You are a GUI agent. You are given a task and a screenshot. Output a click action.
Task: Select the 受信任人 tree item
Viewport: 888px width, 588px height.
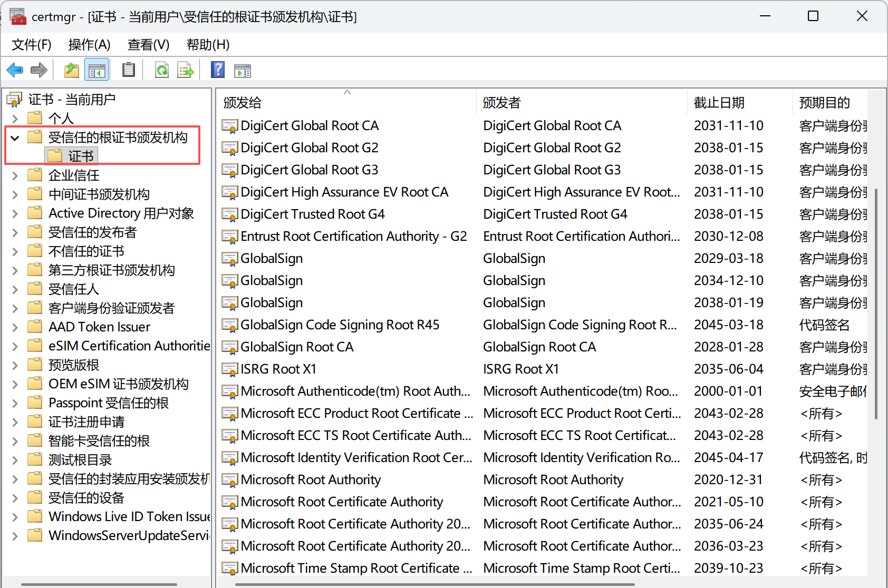pyautogui.click(x=74, y=289)
